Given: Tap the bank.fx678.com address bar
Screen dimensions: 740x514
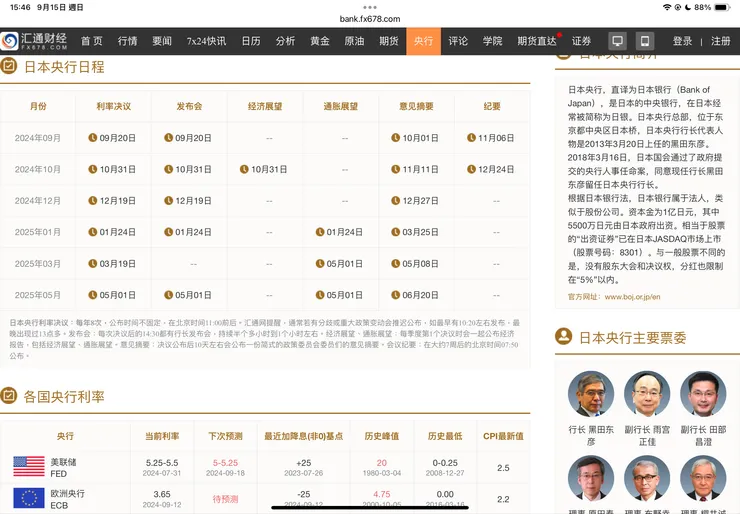Looking at the screenshot, I should 370,19.
